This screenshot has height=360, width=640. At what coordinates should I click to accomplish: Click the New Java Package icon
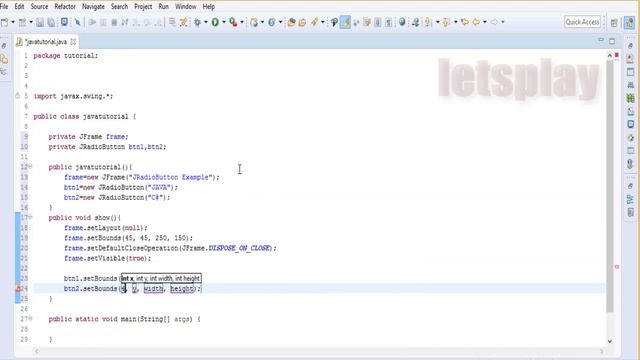[254, 22]
